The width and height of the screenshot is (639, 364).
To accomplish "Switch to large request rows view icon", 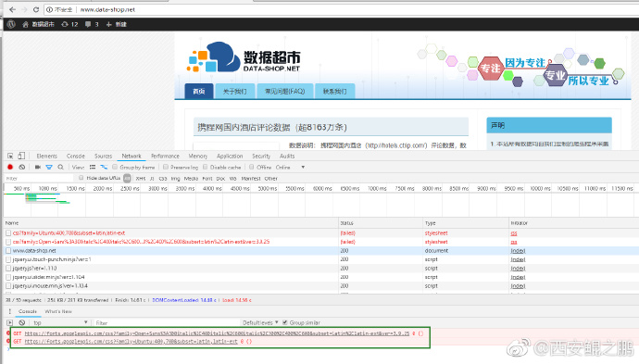I will (93, 167).
